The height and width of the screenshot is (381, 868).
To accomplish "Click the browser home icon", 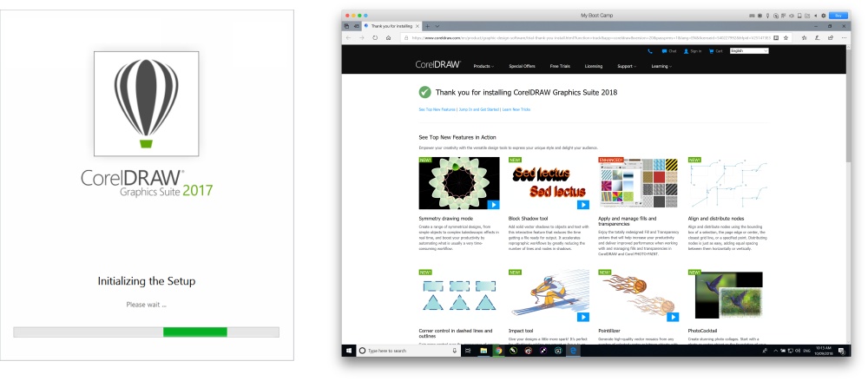I will [388, 38].
